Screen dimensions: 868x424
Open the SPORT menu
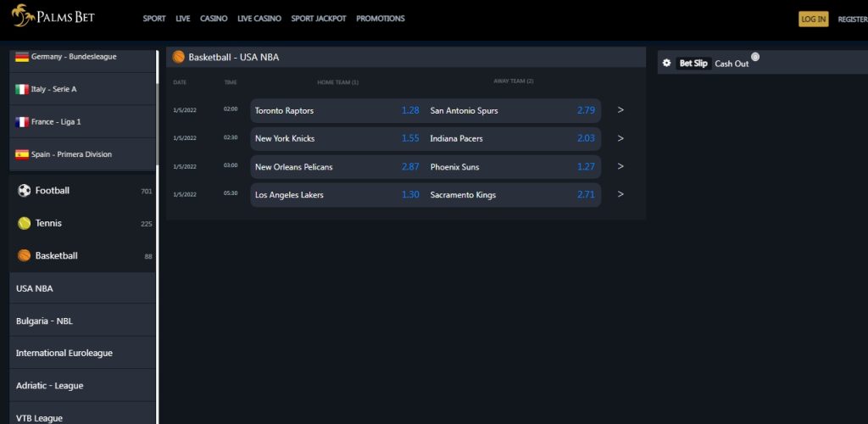coord(154,19)
